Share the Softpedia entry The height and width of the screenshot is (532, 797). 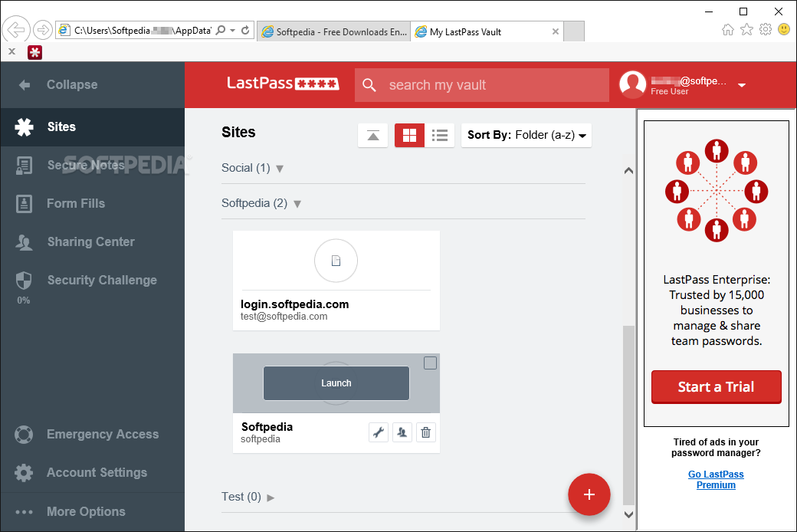tap(402, 432)
